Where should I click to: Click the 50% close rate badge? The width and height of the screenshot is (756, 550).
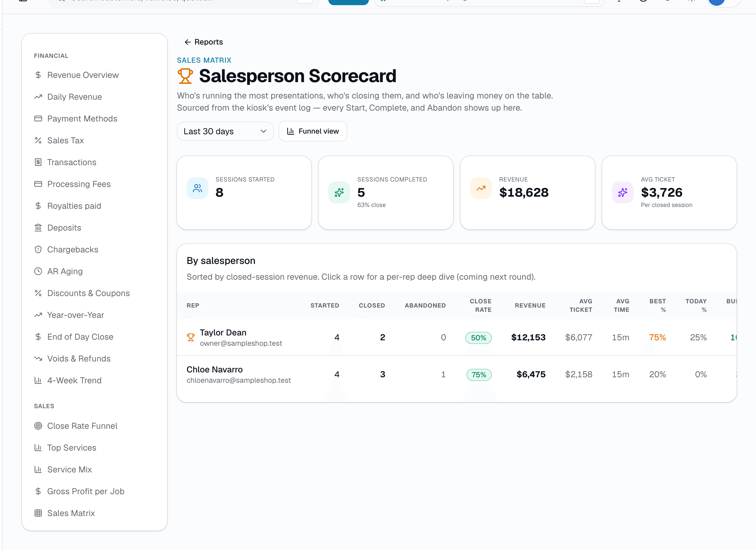click(x=478, y=338)
